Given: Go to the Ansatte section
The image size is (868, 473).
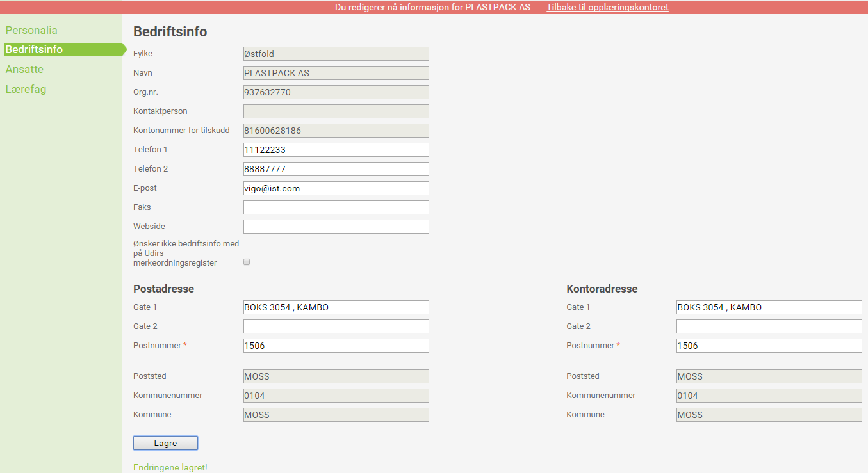Looking at the screenshot, I should pos(24,69).
